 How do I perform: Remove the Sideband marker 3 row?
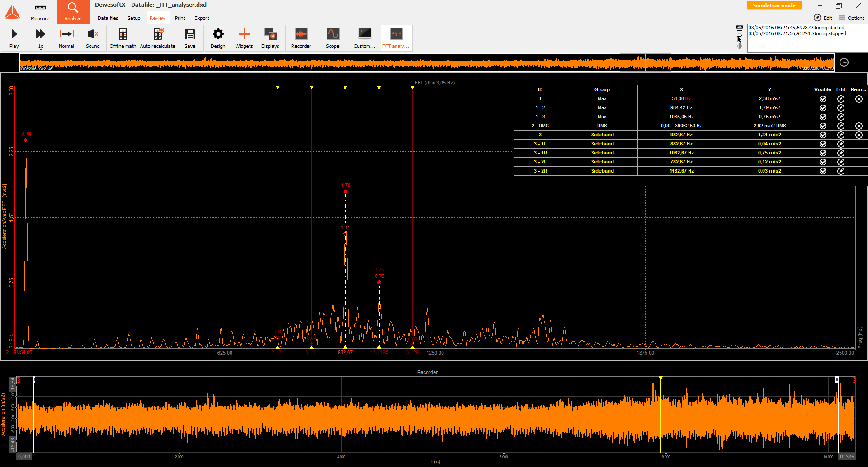coord(859,135)
